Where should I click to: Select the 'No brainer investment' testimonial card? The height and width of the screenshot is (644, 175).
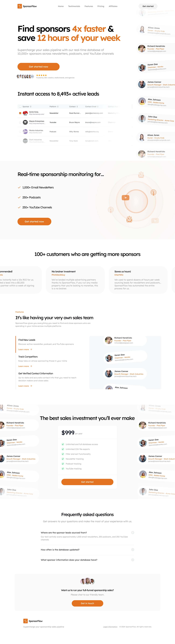point(75,280)
